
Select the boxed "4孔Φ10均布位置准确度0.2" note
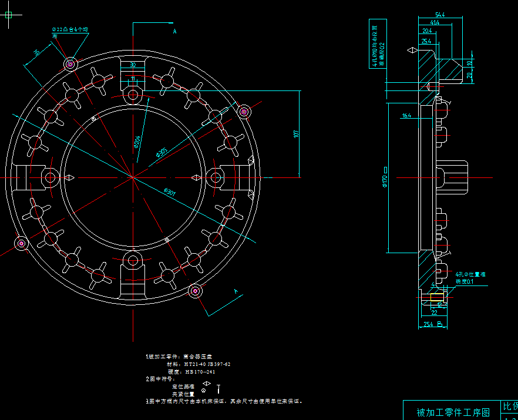pos(378,44)
